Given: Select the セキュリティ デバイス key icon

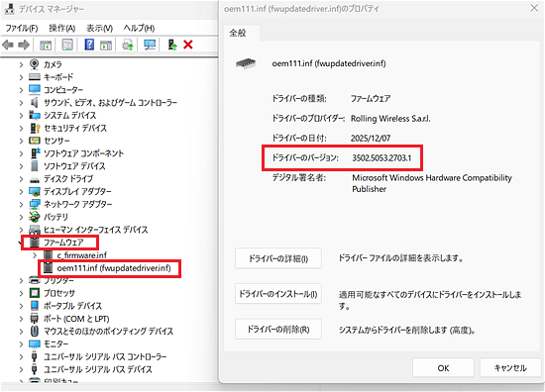Looking at the screenshot, I should pyautogui.click(x=35, y=128).
